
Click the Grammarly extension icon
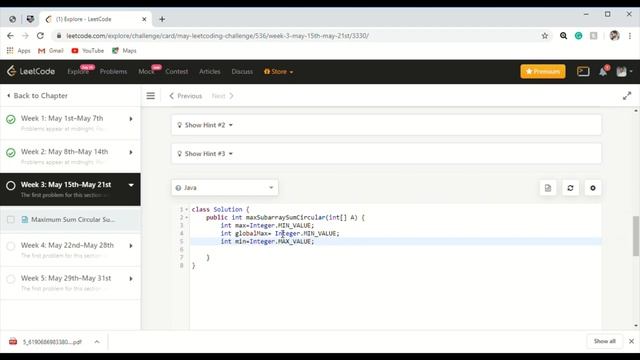coord(578,36)
